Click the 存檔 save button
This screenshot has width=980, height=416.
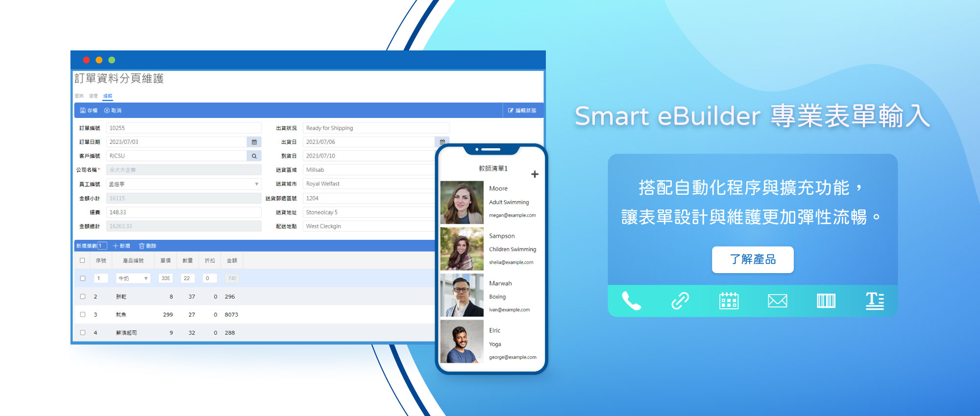(x=89, y=111)
